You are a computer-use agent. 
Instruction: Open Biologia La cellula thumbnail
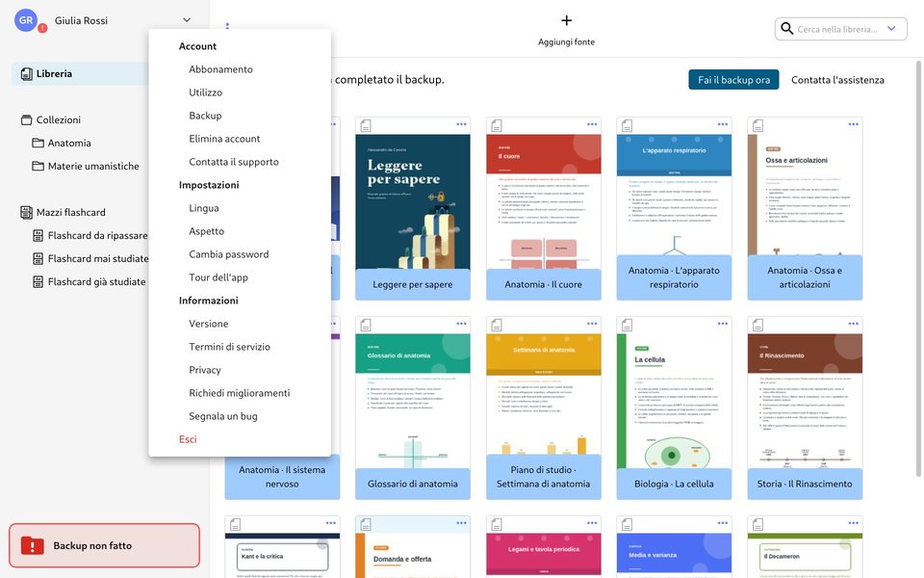[x=674, y=401]
